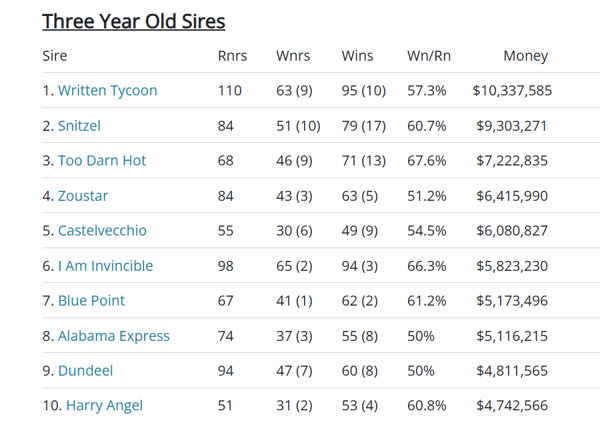The width and height of the screenshot is (600, 421).
Task: Select the Zoustar link
Action: [83, 196]
